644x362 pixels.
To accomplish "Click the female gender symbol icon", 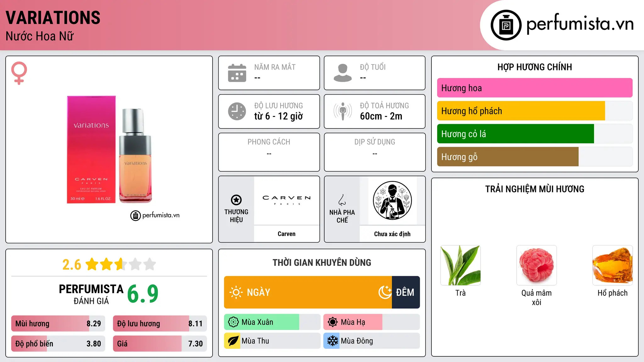I will tap(19, 73).
